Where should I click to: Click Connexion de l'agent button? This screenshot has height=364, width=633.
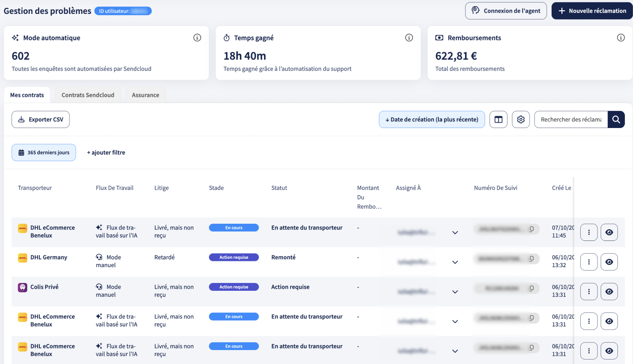point(506,11)
